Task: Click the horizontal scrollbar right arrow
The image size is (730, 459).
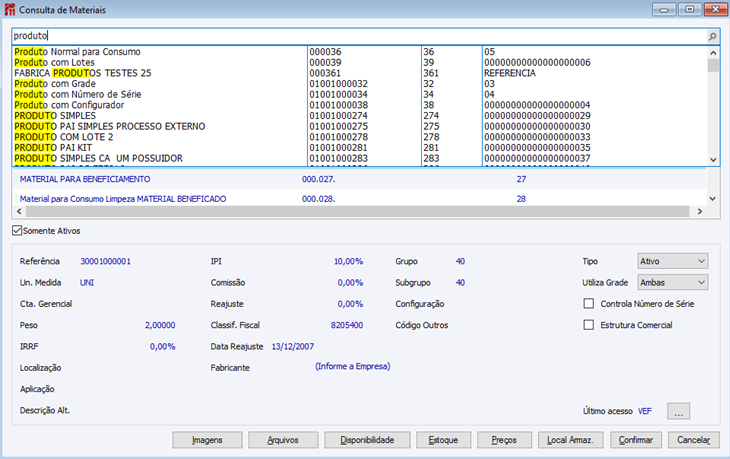Action: [700, 211]
